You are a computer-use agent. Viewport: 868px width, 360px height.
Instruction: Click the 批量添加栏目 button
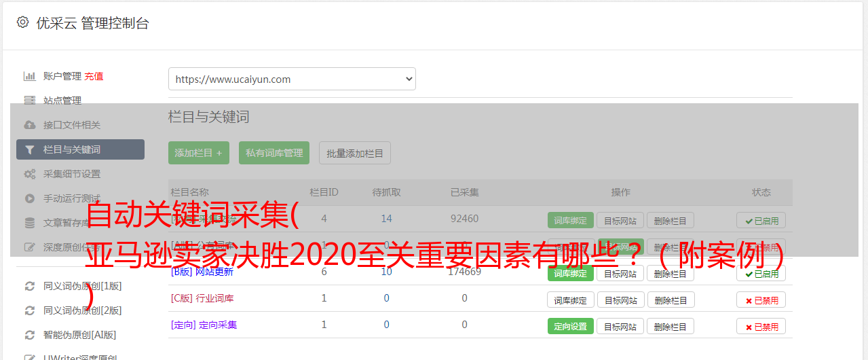point(355,153)
